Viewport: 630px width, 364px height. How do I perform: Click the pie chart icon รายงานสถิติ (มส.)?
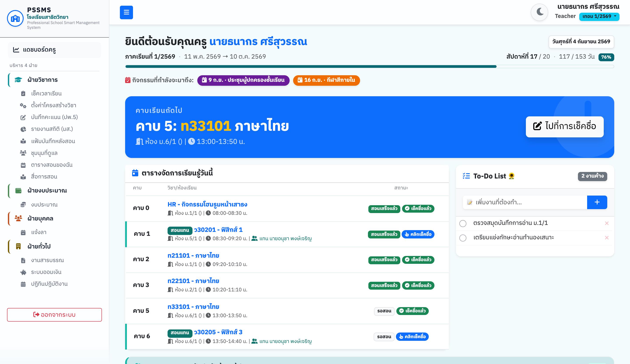pos(23,129)
